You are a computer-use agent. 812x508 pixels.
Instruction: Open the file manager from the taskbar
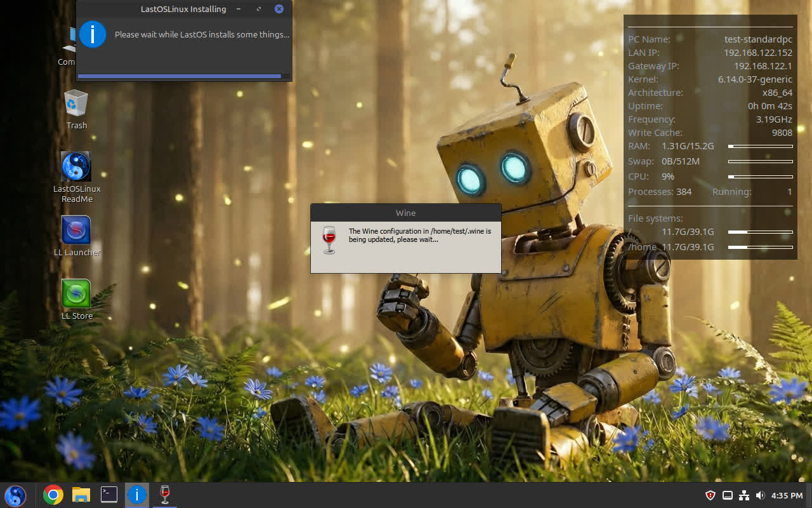[x=81, y=495]
